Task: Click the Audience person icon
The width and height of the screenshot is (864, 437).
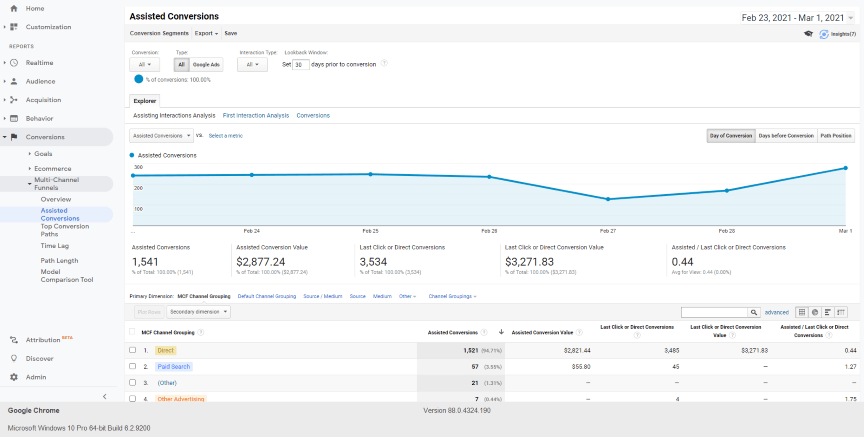Action: pyautogui.click(x=14, y=82)
